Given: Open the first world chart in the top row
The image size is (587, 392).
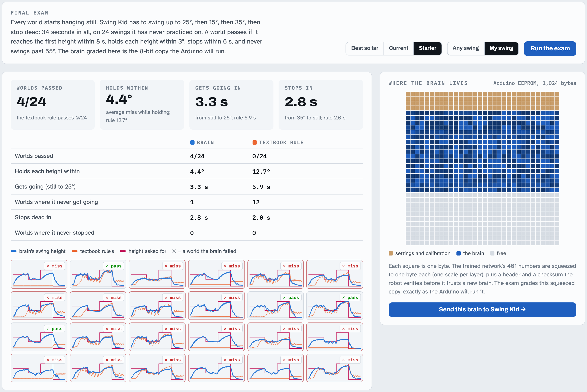Looking at the screenshot, I should (39, 274).
